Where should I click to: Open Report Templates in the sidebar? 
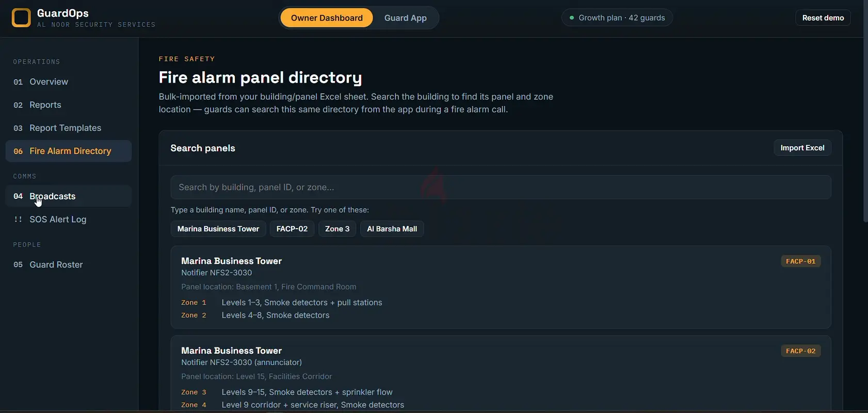coord(69,128)
